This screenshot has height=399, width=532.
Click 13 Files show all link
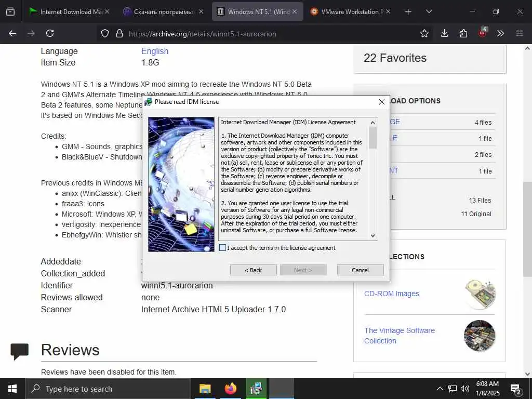pyautogui.click(x=480, y=200)
